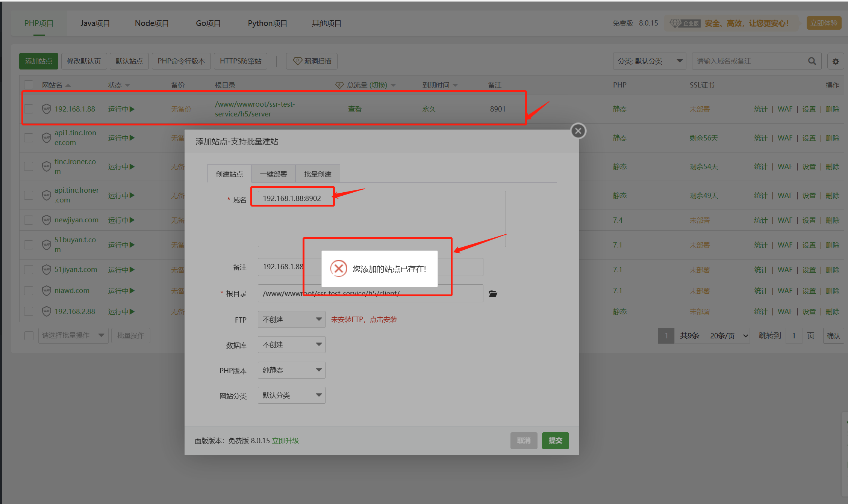The width and height of the screenshot is (848, 504).
Task: Open the 分类: 默认分类 dropdown
Action: (x=649, y=61)
